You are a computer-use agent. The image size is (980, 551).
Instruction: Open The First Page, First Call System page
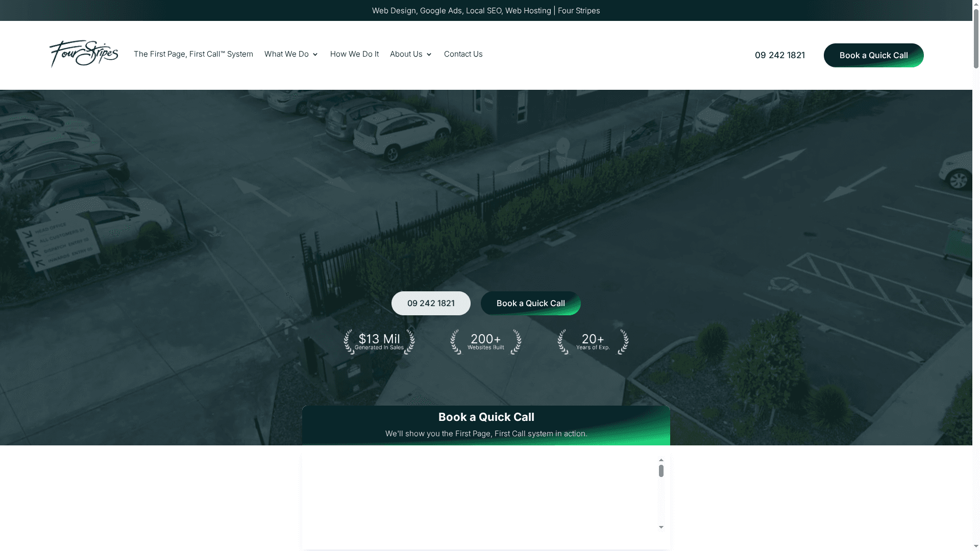193,54
